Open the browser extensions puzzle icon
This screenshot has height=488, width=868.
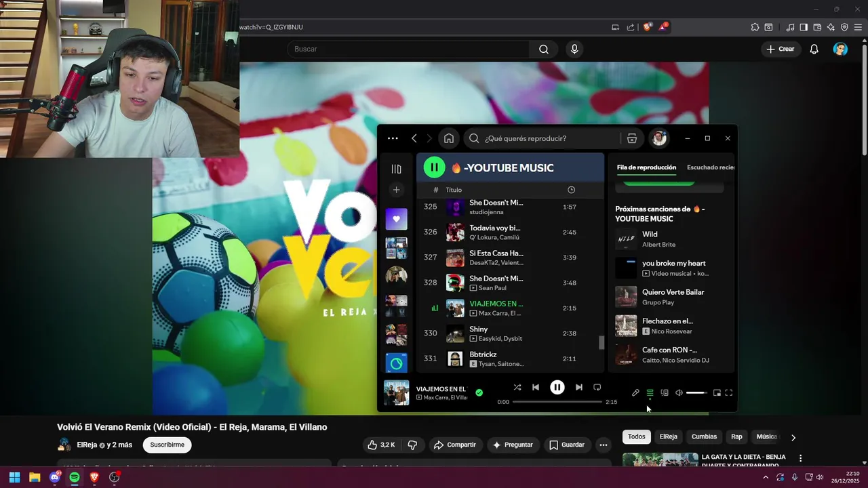(755, 27)
